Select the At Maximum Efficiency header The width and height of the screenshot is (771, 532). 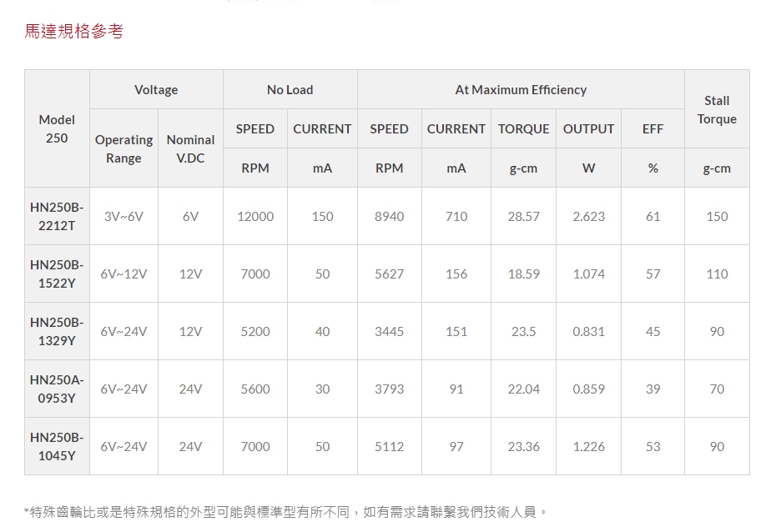point(521,89)
